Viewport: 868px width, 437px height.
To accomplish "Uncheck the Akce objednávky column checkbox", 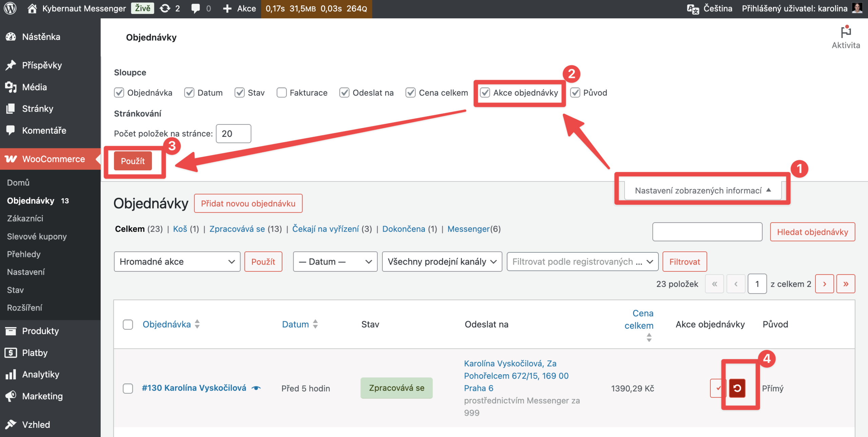I will pyautogui.click(x=485, y=93).
